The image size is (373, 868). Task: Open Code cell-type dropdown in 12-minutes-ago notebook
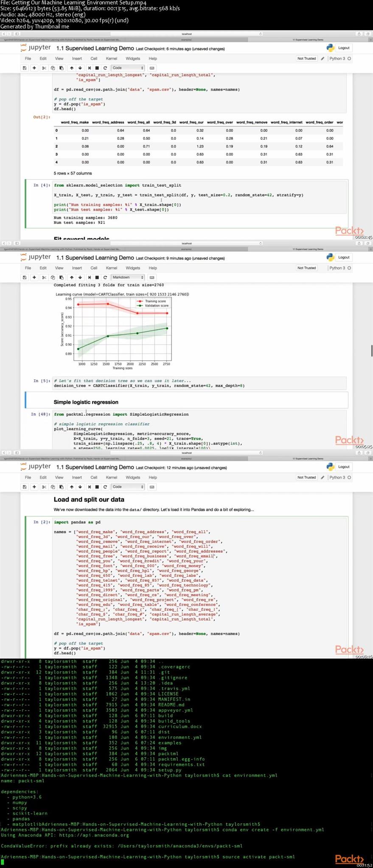point(128,487)
